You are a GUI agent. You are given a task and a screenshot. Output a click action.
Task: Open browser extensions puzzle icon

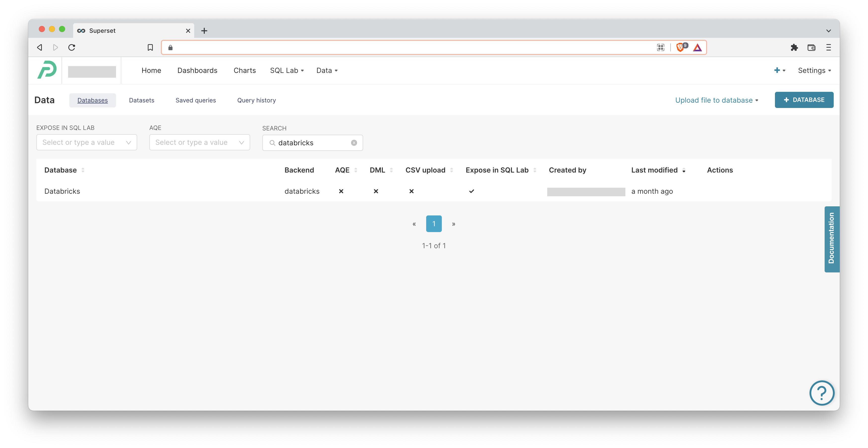(x=794, y=47)
